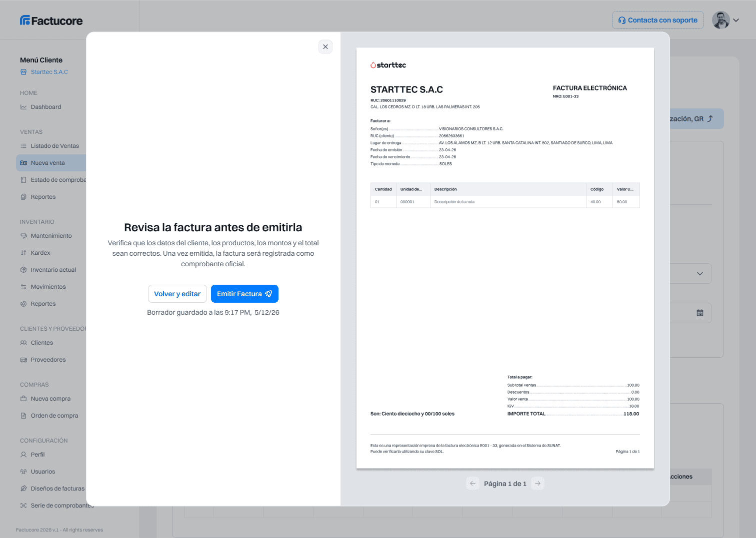Open Estado de comprobantes icon
The image size is (756, 538).
[x=23, y=180]
